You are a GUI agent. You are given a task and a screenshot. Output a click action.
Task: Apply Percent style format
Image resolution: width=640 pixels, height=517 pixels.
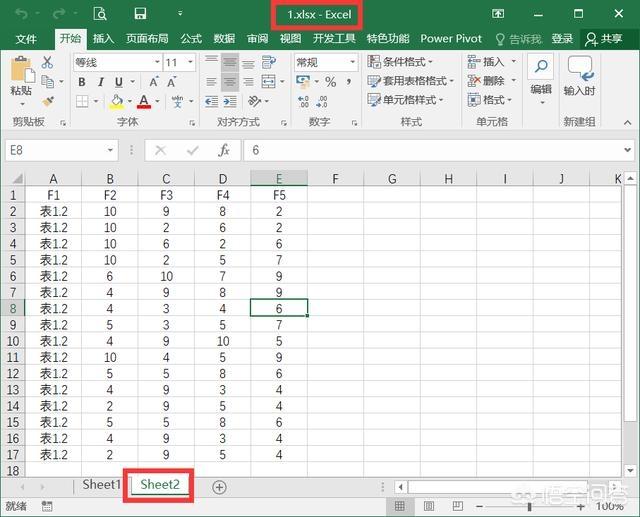point(331,82)
